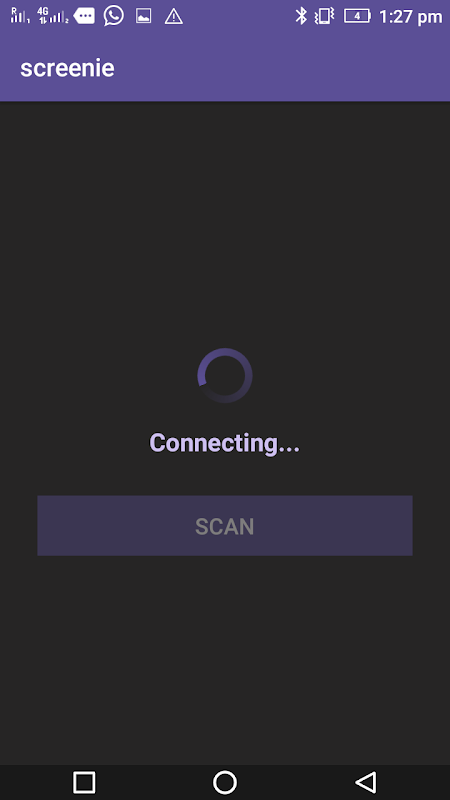The height and width of the screenshot is (800, 450).
Task: Tap the vibrate mode status icon
Action: click(324, 16)
